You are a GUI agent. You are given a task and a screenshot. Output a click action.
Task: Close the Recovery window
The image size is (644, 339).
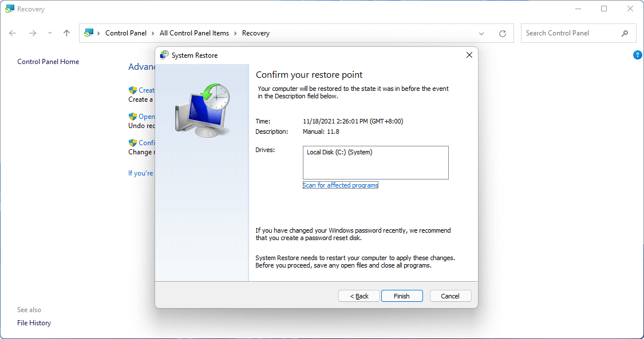point(630,9)
